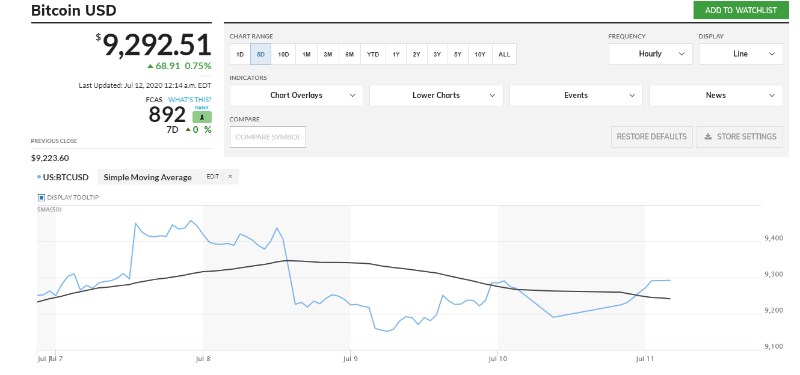The height and width of the screenshot is (375, 800).
Task: Edit the Simple Moving Average settings
Action: click(213, 177)
